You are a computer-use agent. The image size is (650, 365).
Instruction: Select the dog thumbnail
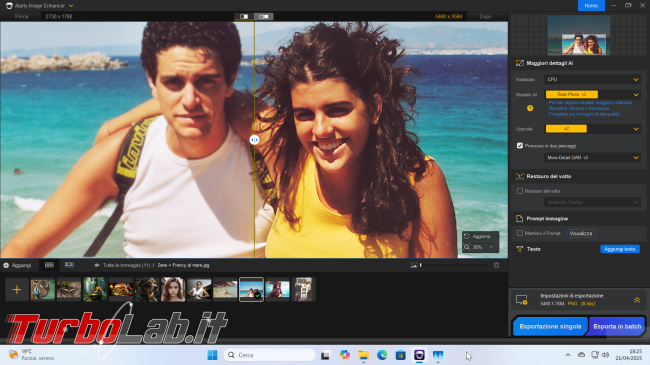147,289
